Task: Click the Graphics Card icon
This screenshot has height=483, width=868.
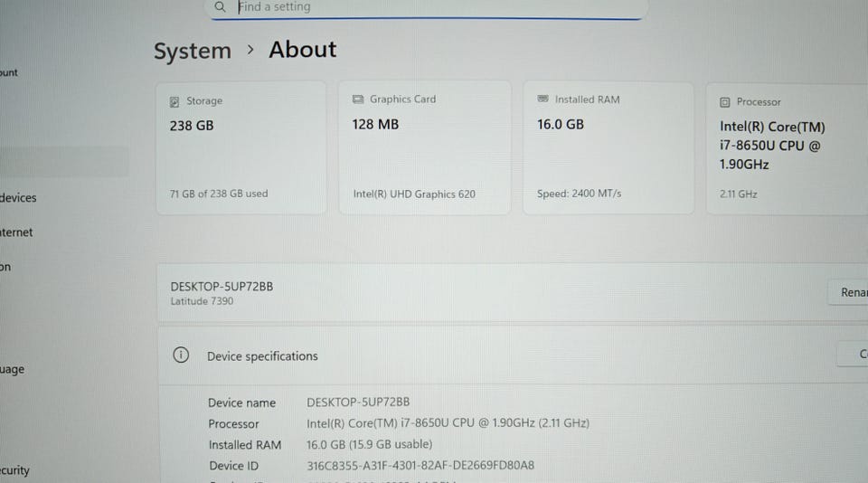Action: point(358,99)
